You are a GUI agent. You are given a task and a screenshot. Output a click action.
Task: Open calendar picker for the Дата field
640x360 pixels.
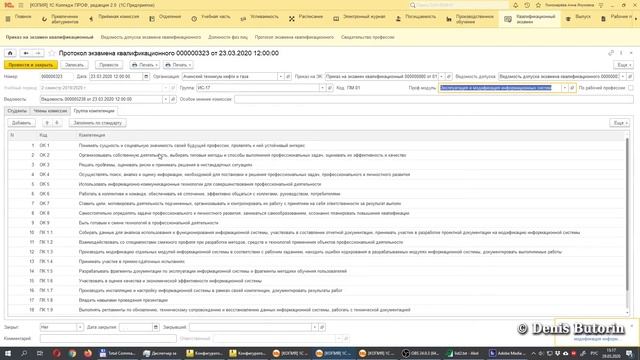point(146,76)
